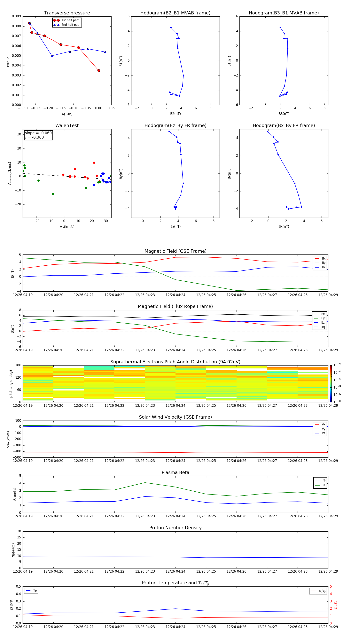The image size is (351, 644).
Task: Click the 'slope = -0.069' annotation
Action: [x=38, y=133]
